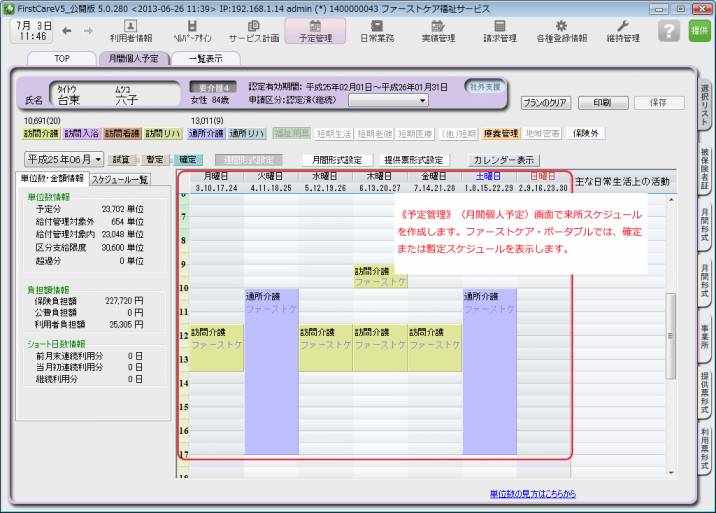Open 日常業務 in the top toolbar

(377, 31)
